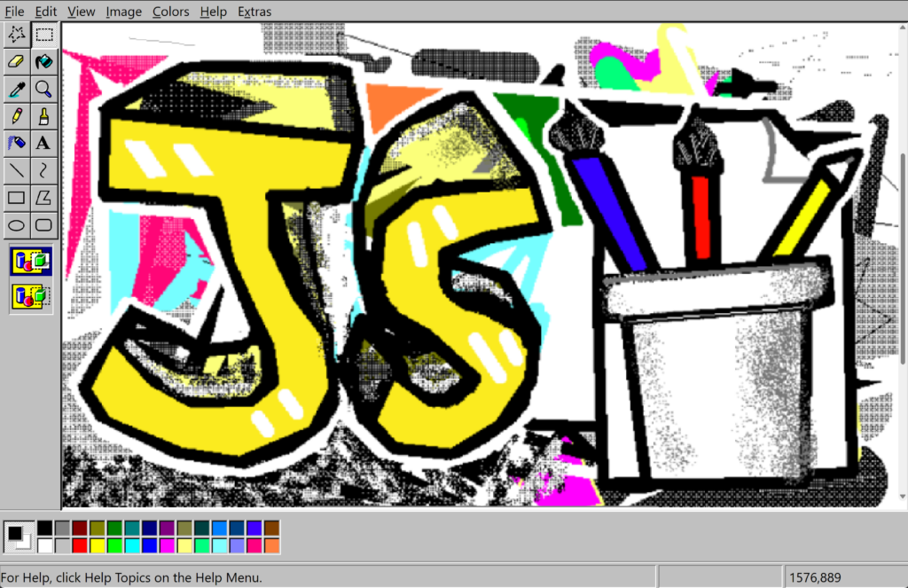Pick the khaki swatch after purple
The width and height of the screenshot is (908, 588).
click(184, 528)
